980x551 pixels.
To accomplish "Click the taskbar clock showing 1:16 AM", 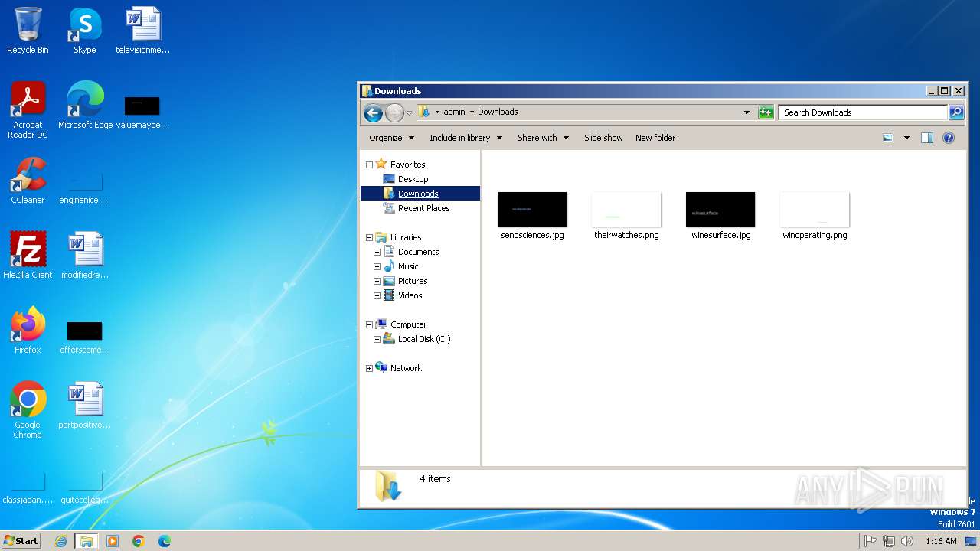I will coord(941,541).
